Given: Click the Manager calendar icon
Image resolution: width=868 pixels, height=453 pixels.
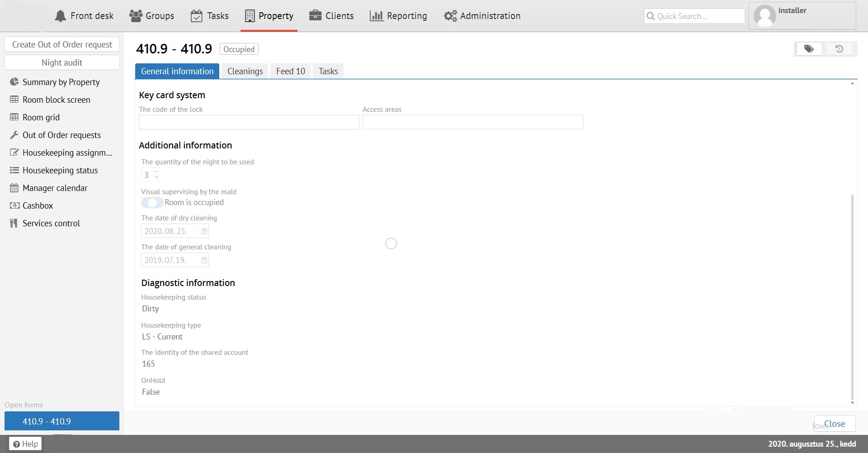Looking at the screenshot, I should 14,188.
